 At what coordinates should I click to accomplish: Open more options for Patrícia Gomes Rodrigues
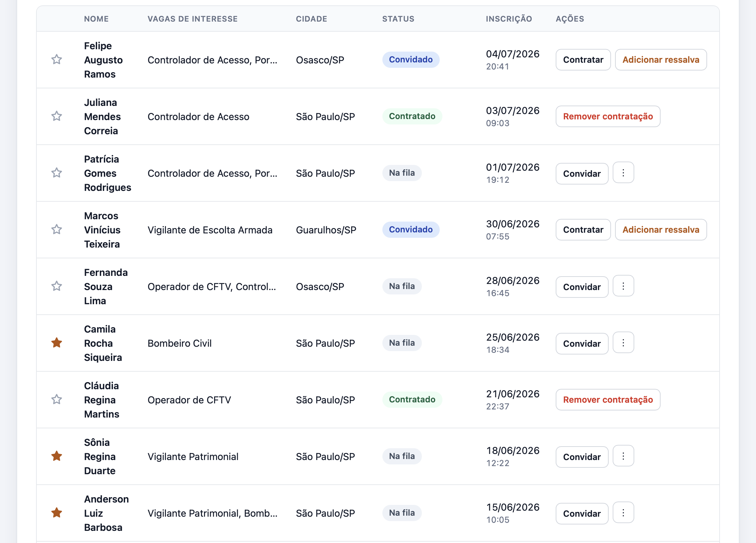pos(623,173)
